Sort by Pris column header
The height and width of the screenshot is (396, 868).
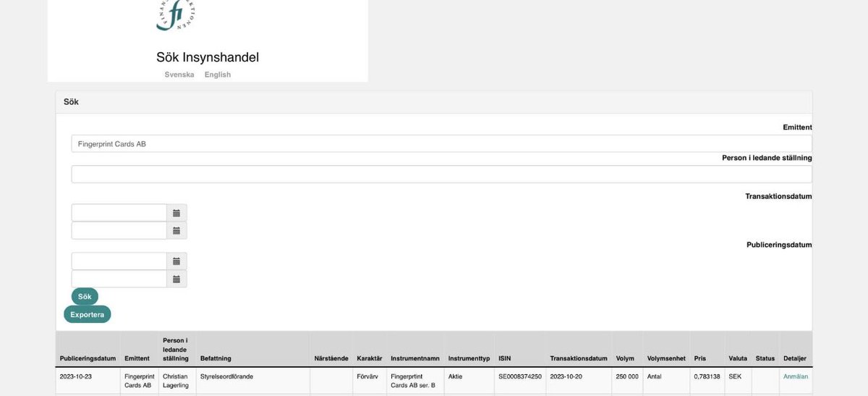(699, 358)
